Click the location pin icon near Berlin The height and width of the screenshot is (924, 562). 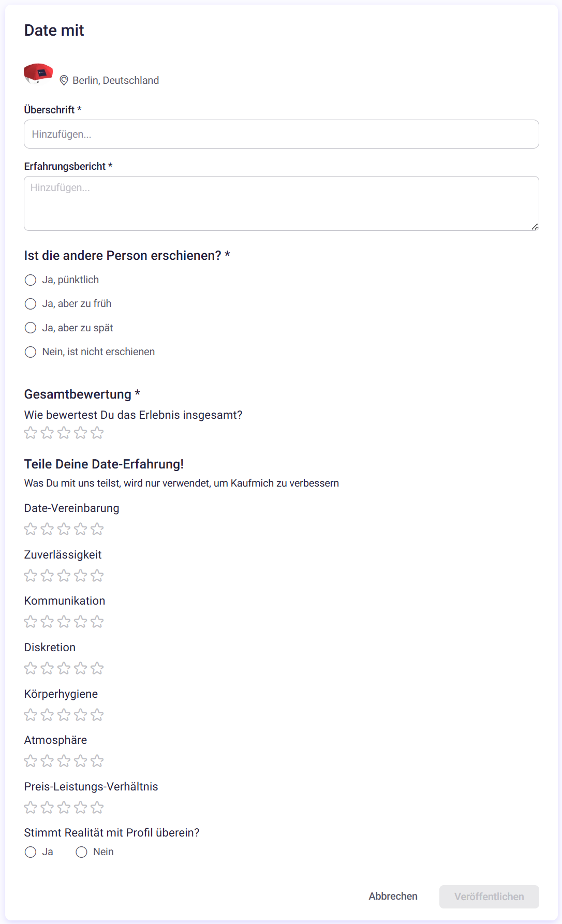(64, 80)
